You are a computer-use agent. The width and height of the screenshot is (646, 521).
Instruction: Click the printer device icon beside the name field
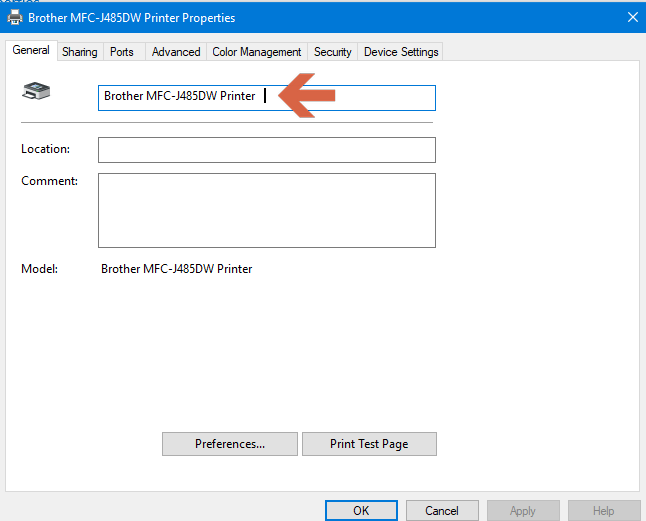36,91
